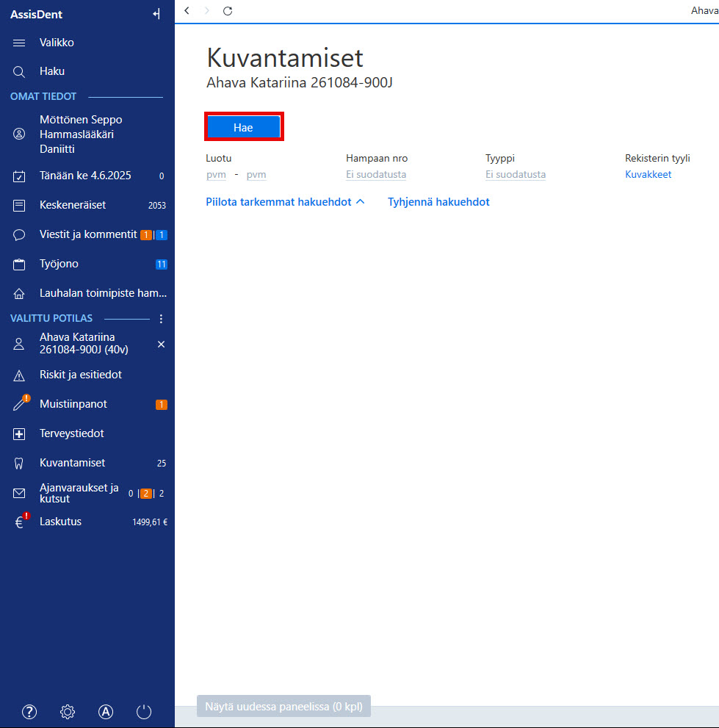
Task: Click the Haku magnifying glass icon
Action: click(19, 71)
